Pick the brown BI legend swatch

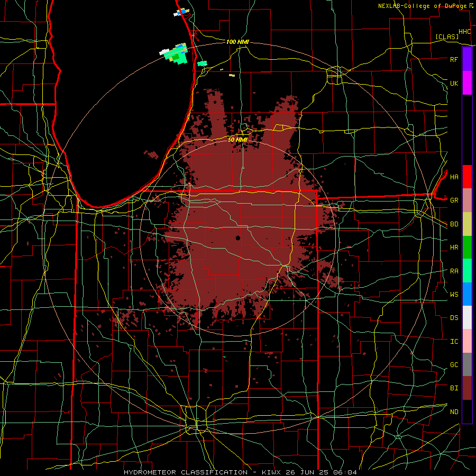click(x=467, y=388)
